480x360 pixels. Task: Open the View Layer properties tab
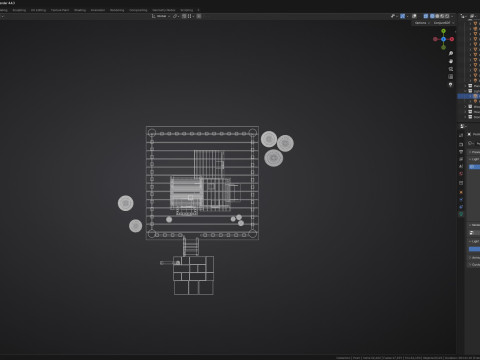pyautogui.click(x=461, y=159)
